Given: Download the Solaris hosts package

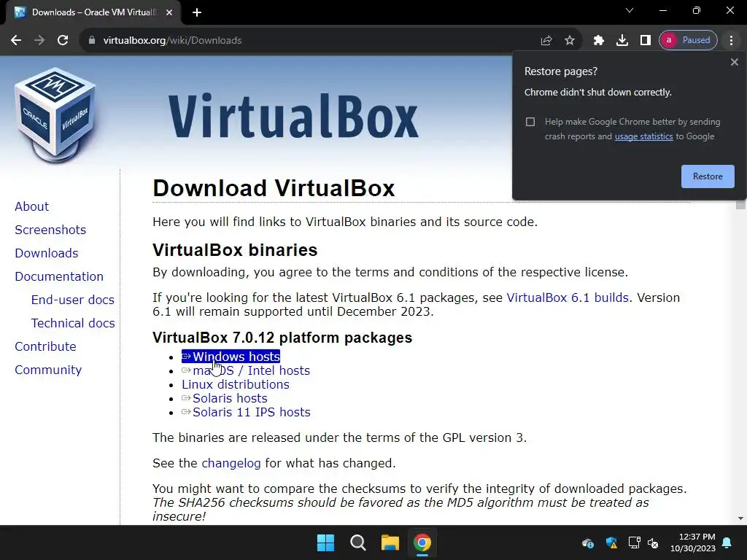Looking at the screenshot, I should (225, 398).
